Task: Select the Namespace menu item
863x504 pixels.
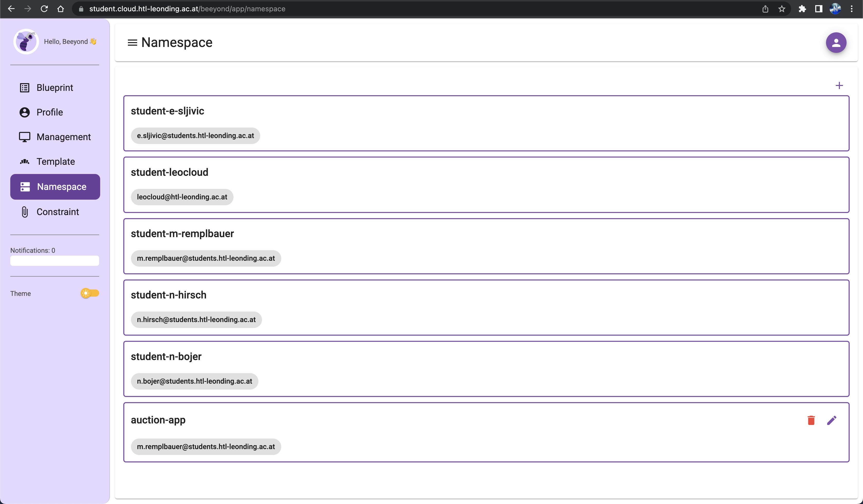Action: 55,187
